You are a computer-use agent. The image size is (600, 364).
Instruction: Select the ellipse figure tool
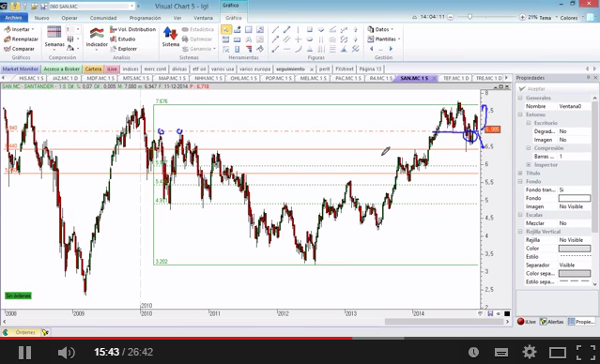(310, 39)
